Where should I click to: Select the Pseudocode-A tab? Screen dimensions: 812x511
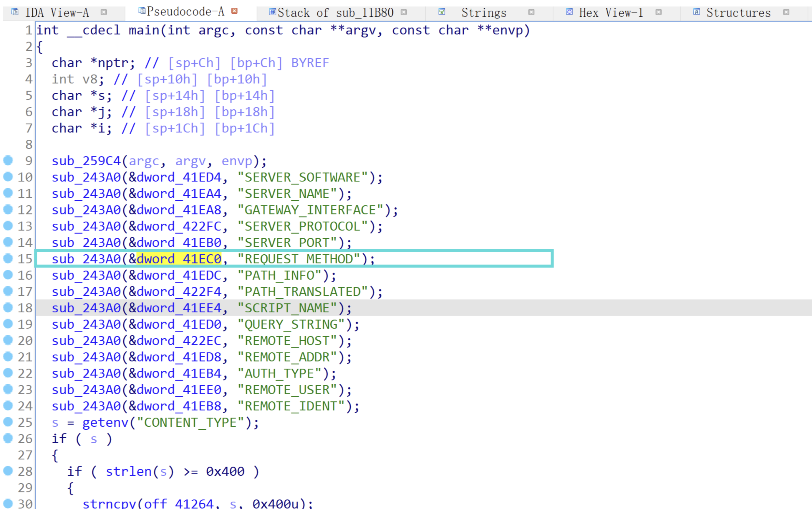coord(186,11)
